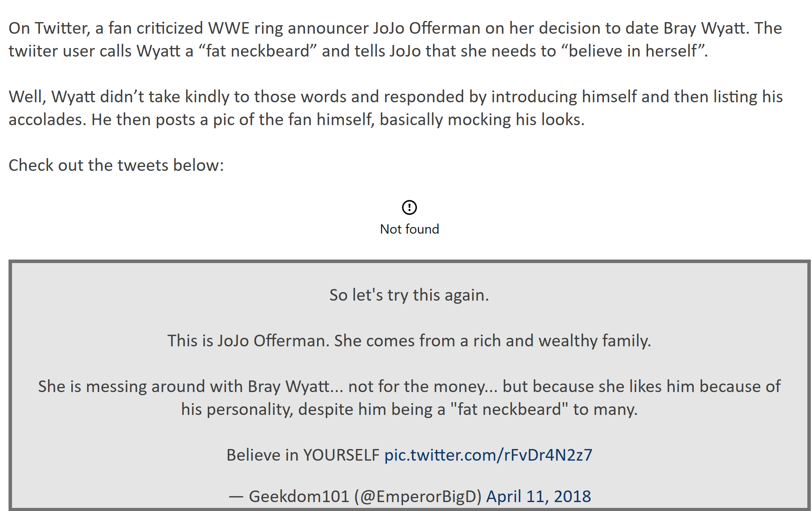Click the phrase "believe in herself" in the intro
The width and height of the screenshot is (812, 511).
[633, 51]
